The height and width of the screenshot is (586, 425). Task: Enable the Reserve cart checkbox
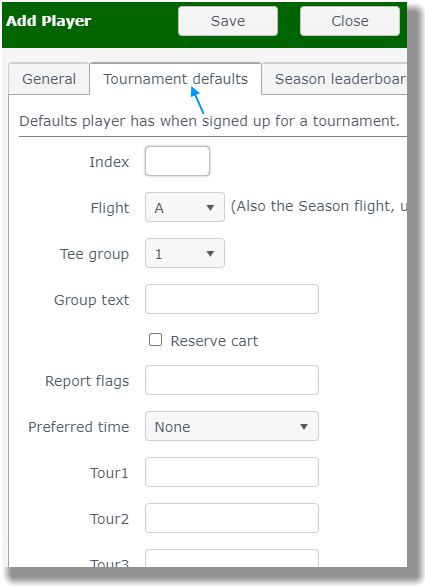(x=155, y=340)
